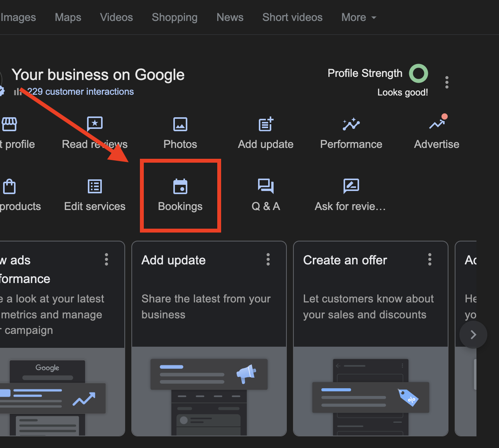The width and height of the screenshot is (499, 448).
Task: Open the Performance sparkline icon
Action: pos(351,124)
